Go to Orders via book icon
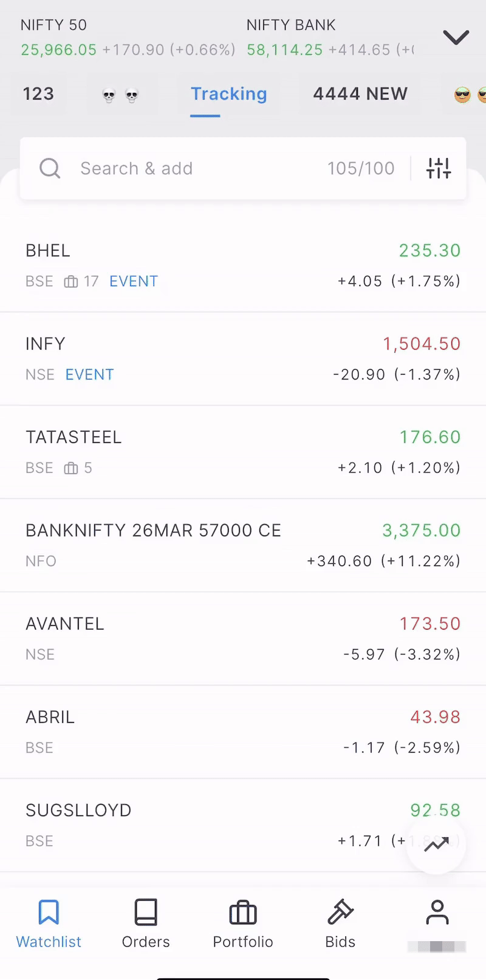 (146, 912)
